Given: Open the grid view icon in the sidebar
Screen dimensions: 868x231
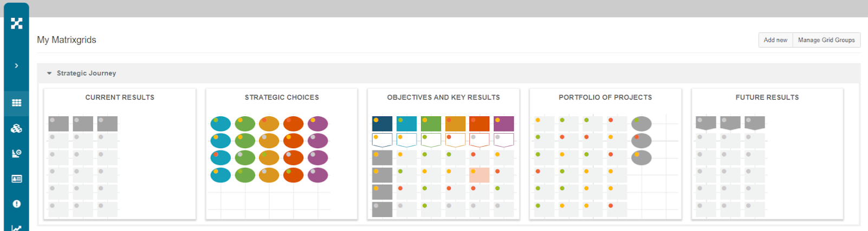Looking at the screenshot, I should [17, 103].
